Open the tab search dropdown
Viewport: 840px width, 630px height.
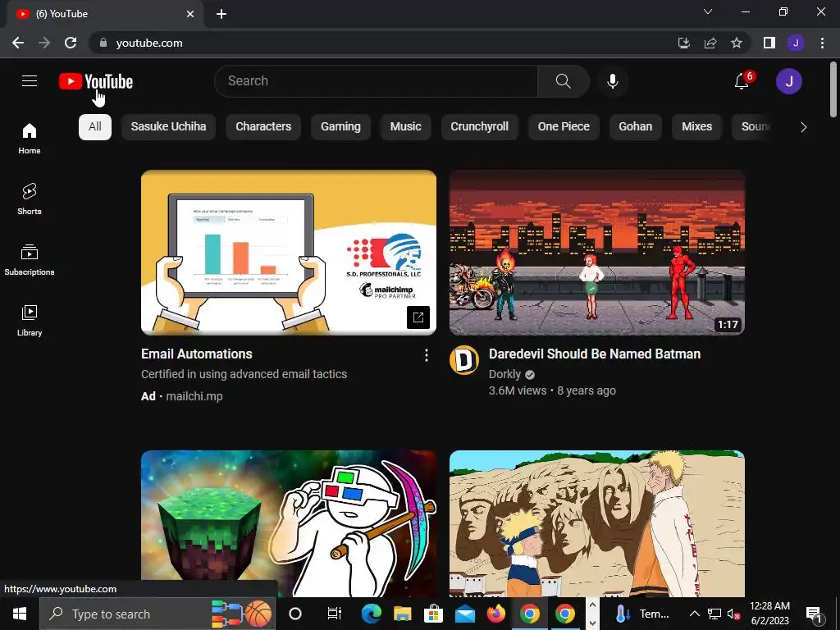(708, 11)
